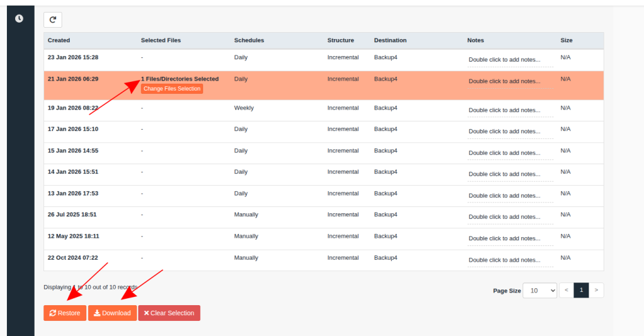Select the 12 May 2025 18:11 backup row
The height and width of the screenshot is (336, 644).
point(73,236)
